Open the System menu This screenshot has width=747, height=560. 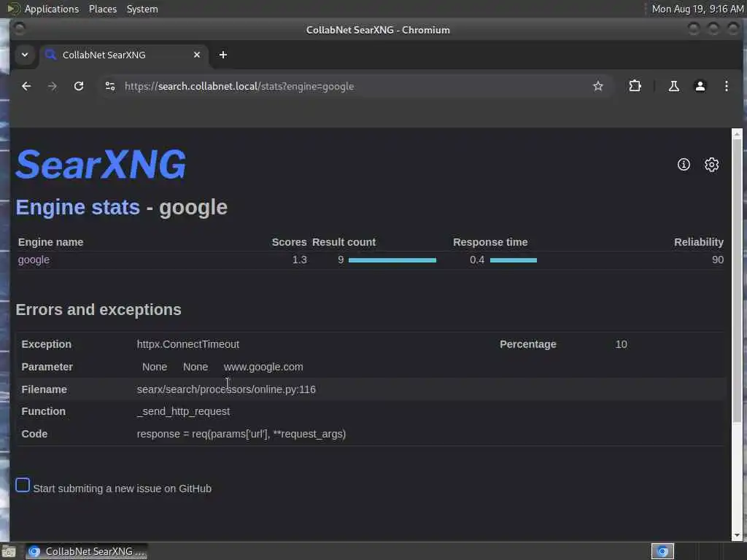[142, 9]
